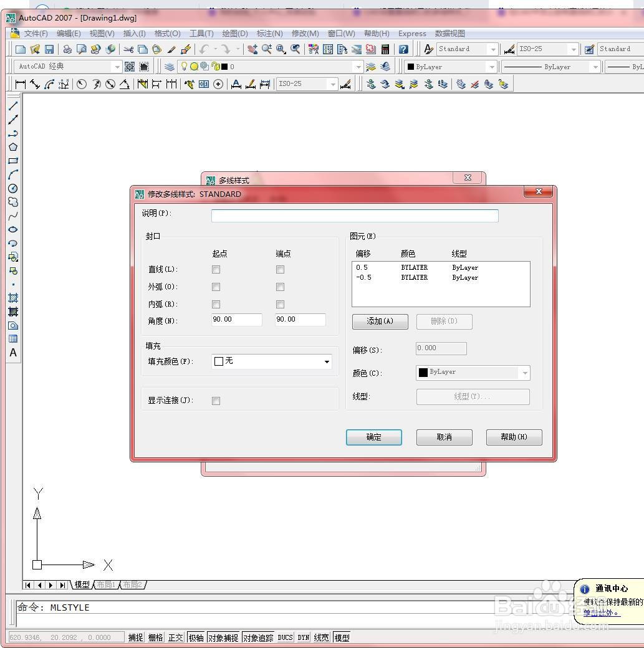Select the Multiline Text A tool
Viewport: 644px width, 648px height.
pyautogui.click(x=13, y=353)
